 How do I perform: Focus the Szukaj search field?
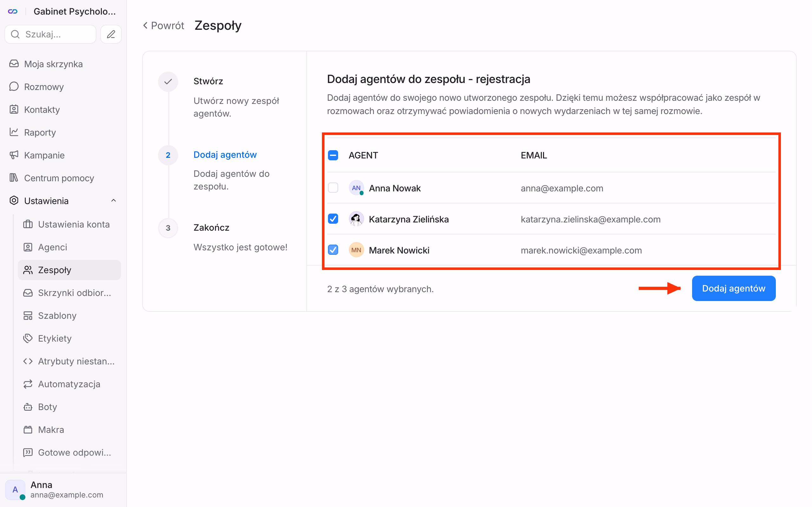50,34
